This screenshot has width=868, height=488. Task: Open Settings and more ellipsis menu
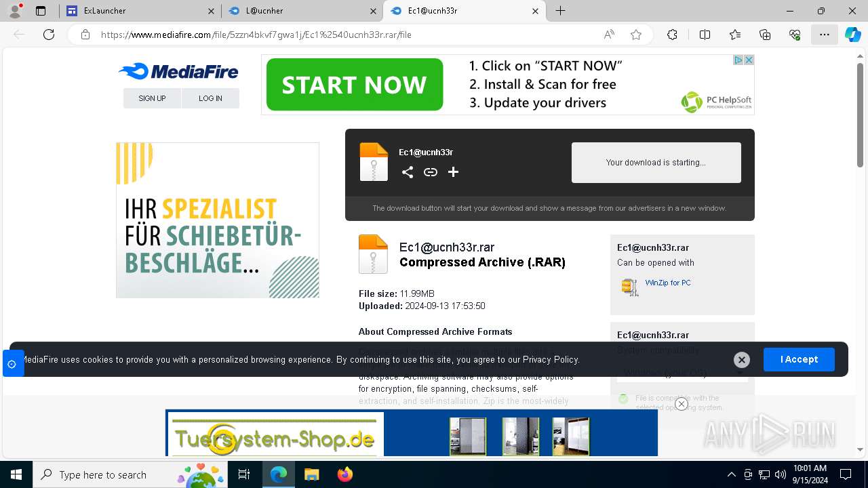coord(824,35)
